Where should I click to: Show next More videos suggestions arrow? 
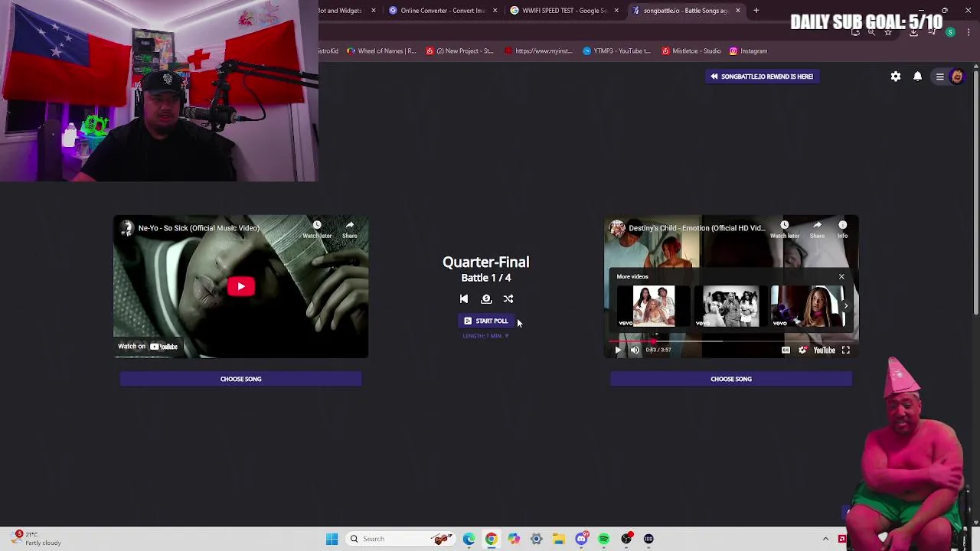[x=846, y=306]
